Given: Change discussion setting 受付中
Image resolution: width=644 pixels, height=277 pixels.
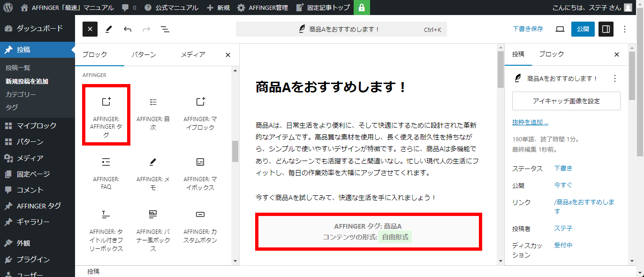Looking at the screenshot, I should point(563,245).
